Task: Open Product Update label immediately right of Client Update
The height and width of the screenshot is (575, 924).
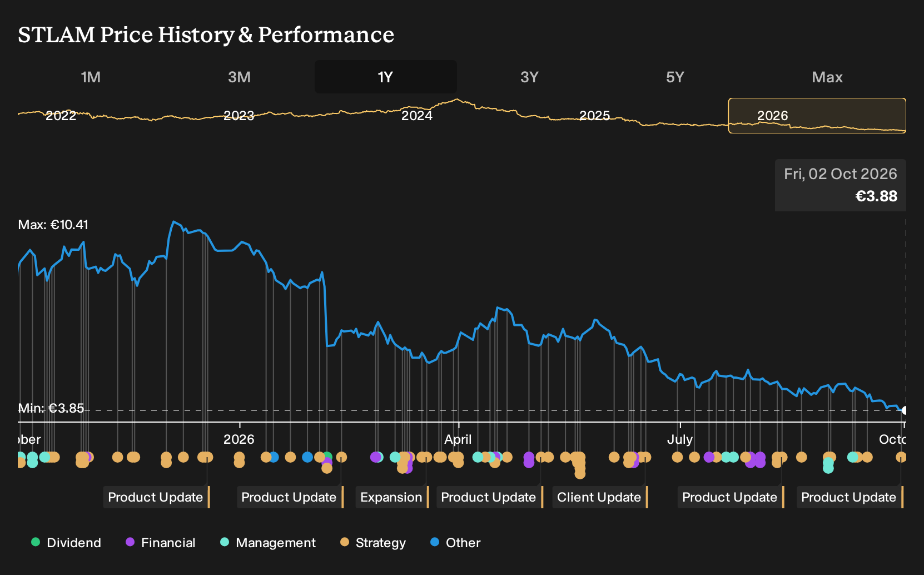Action: tap(731, 497)
